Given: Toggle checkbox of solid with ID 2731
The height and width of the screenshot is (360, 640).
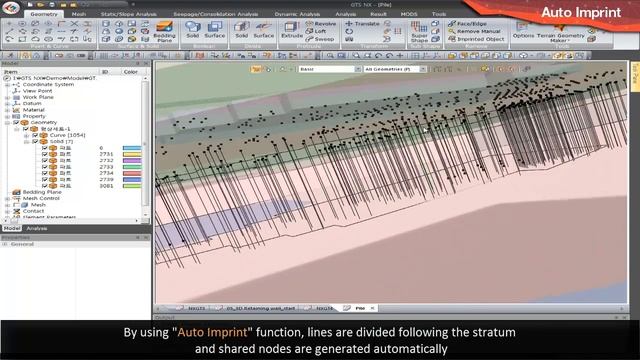Looking at the screenshot, I should (44, 154).
